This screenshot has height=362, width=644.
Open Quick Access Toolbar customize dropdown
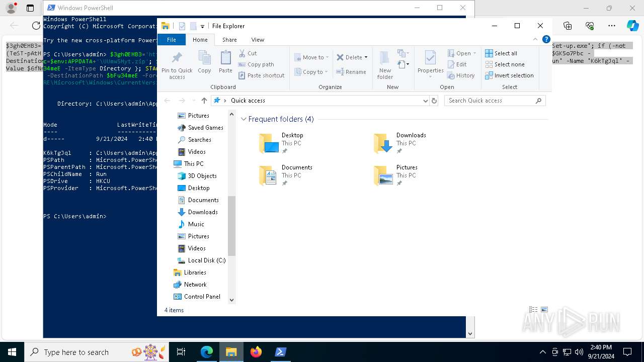[202, 26]
